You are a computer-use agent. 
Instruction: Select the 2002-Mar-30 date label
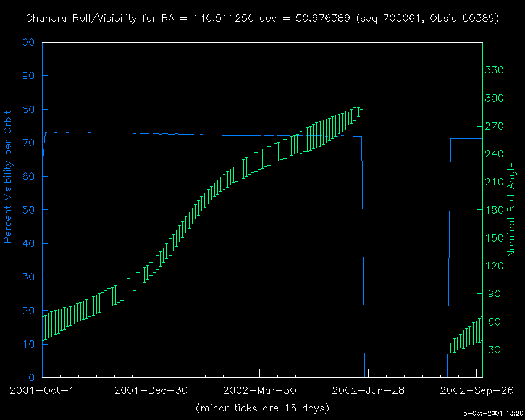[259, 390]
